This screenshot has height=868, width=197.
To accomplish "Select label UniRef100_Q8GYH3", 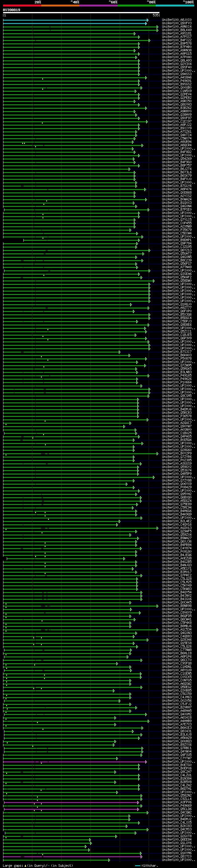I will point(177,104).
